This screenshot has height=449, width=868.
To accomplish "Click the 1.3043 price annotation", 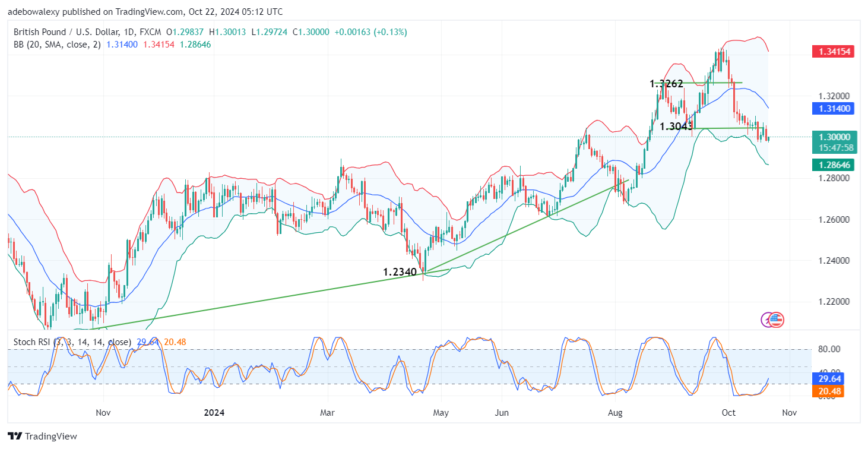I will pyautogui.click(x=676, y=126).
